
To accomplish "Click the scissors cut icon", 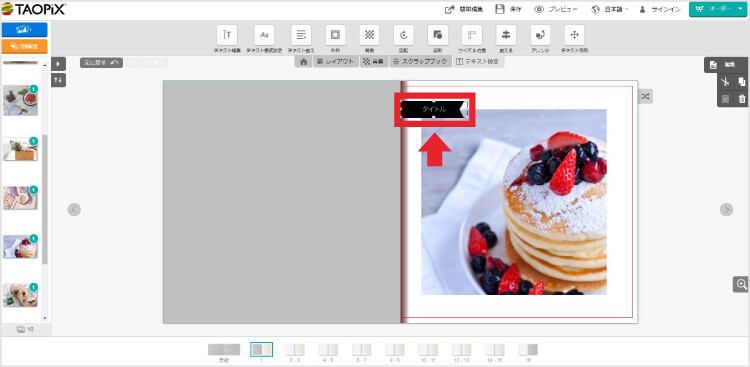I will coord(726,82).
